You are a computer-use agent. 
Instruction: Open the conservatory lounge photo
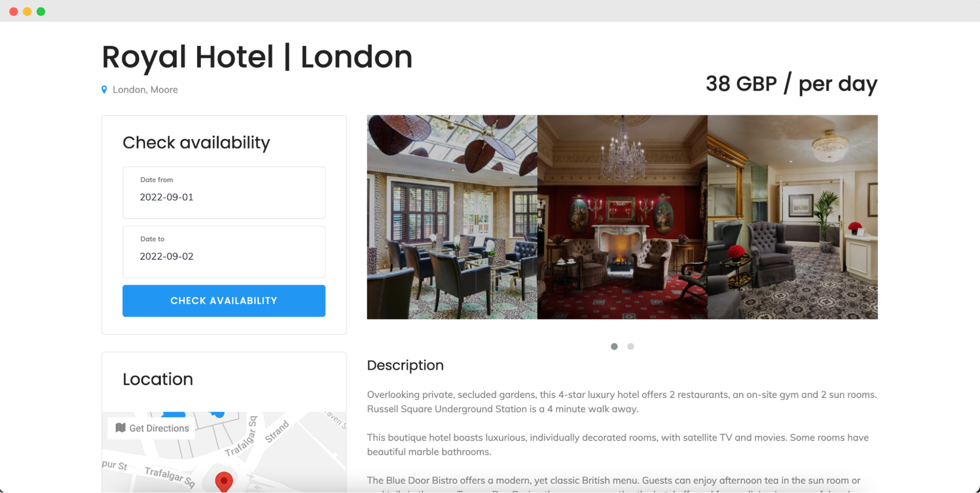452,217
